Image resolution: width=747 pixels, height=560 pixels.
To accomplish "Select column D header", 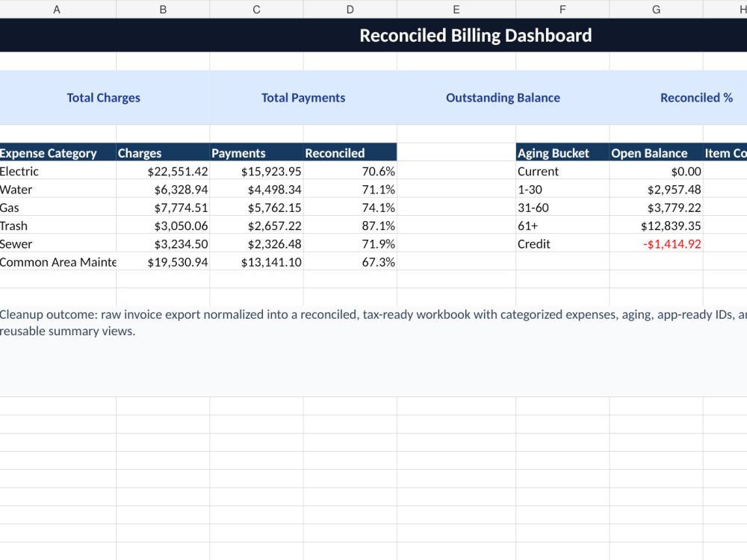I will click(350, 9).
